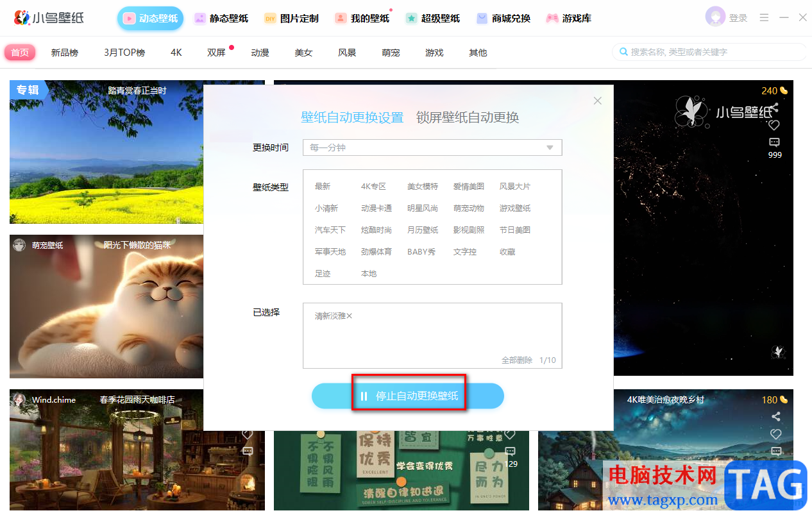
Task: Choose the 文字控 wallpaper type
Action: (x=465, y=252)
